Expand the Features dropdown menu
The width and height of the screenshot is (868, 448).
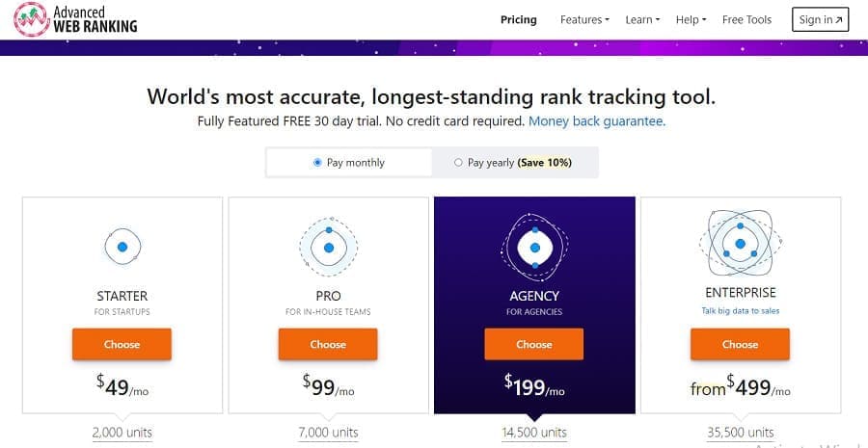(584, 19)
